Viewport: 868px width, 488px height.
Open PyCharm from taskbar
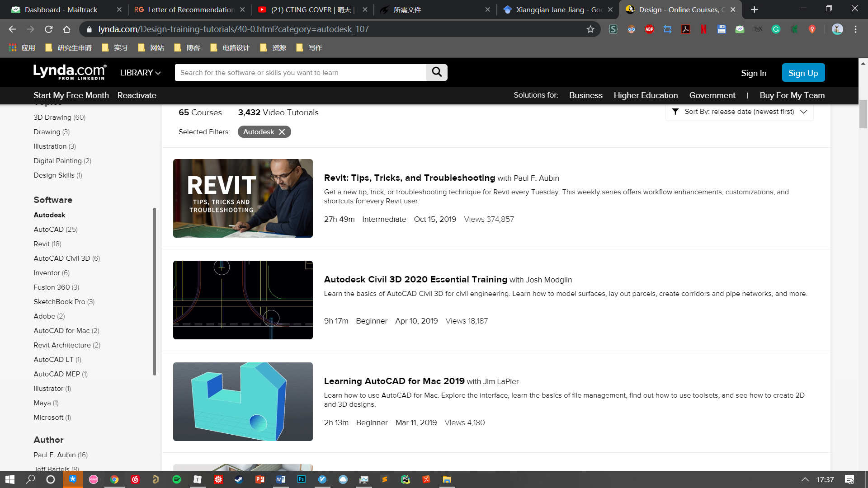406,479
